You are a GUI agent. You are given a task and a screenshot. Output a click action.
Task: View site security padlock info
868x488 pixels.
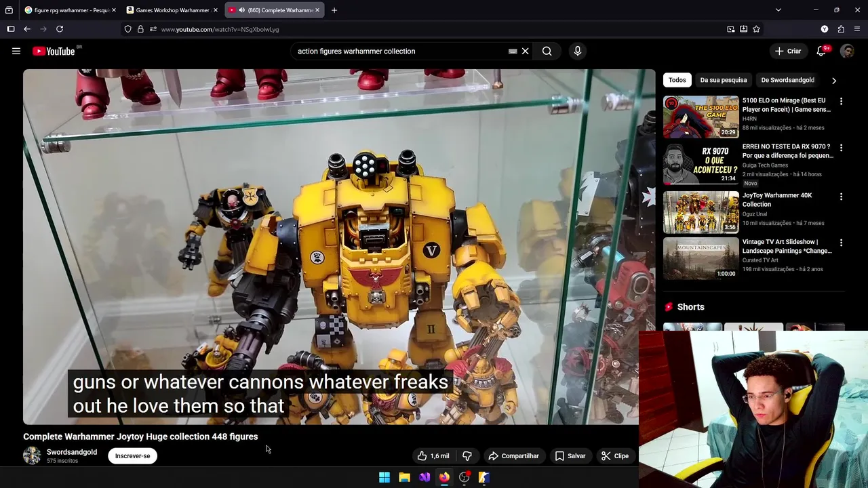point(140,29)
